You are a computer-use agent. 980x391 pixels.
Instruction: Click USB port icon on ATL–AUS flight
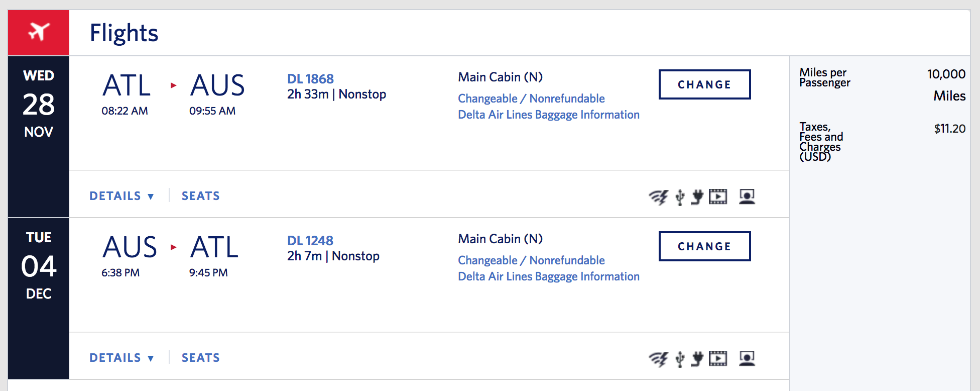click(x=680, y=197)
